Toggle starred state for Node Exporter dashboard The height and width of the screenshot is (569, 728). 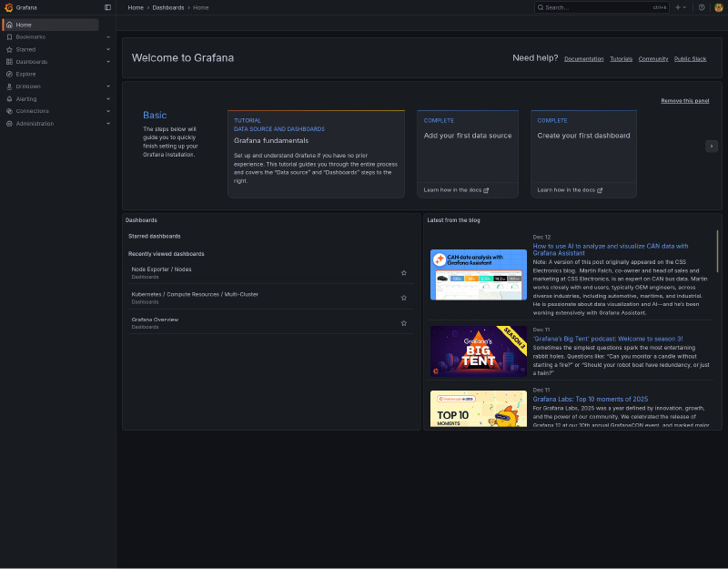[x=404, y=271]
